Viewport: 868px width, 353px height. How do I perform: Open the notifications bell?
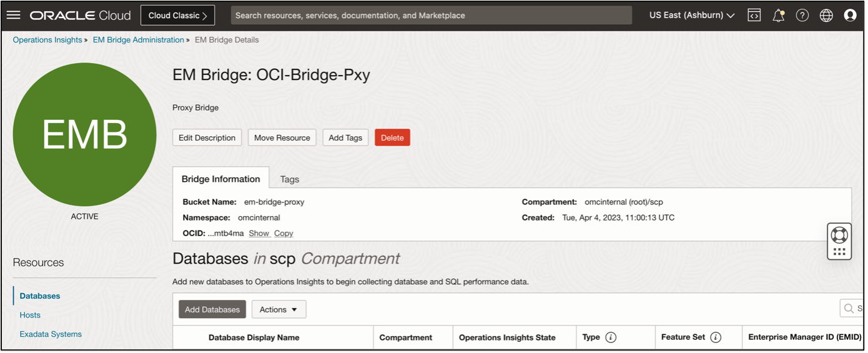[778, 16]
